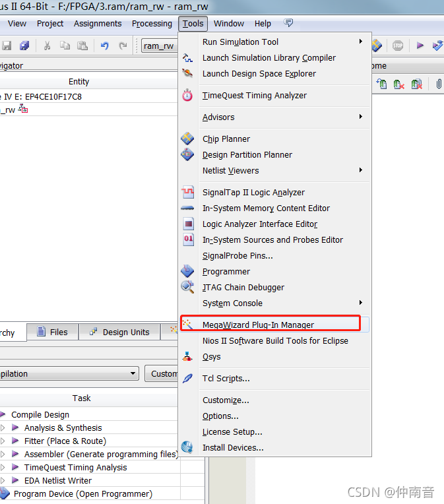The image size is (444, 504).
Task: Click the Programmer menu icon
Action: tap(187, 271)
